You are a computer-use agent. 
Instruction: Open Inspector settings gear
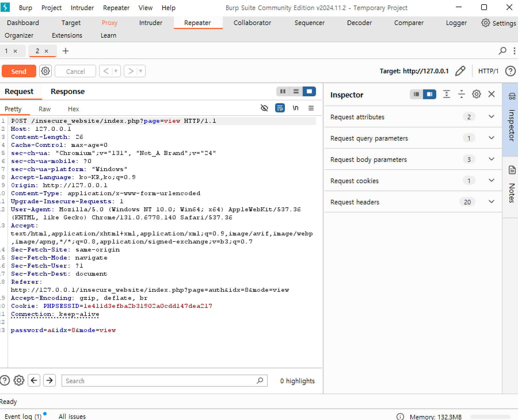pyautogui.click(x=476, y=94)
